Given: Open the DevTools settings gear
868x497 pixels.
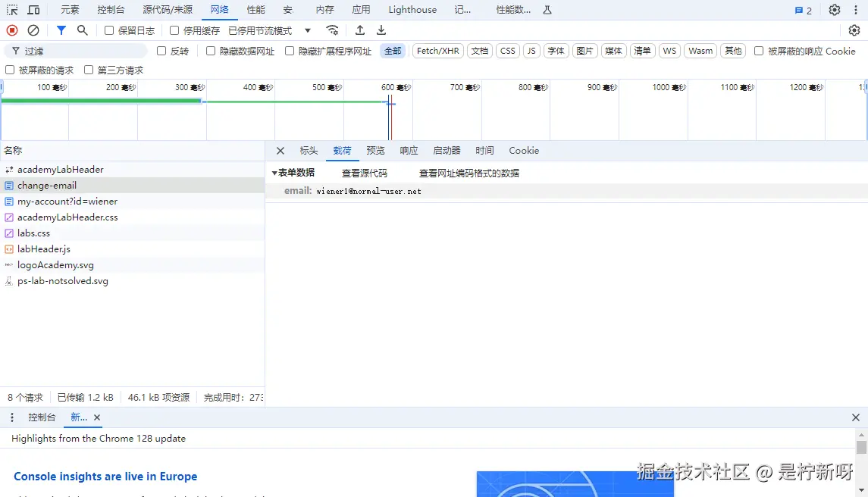Looking at the screenshot, I should (x=834, y=10).
